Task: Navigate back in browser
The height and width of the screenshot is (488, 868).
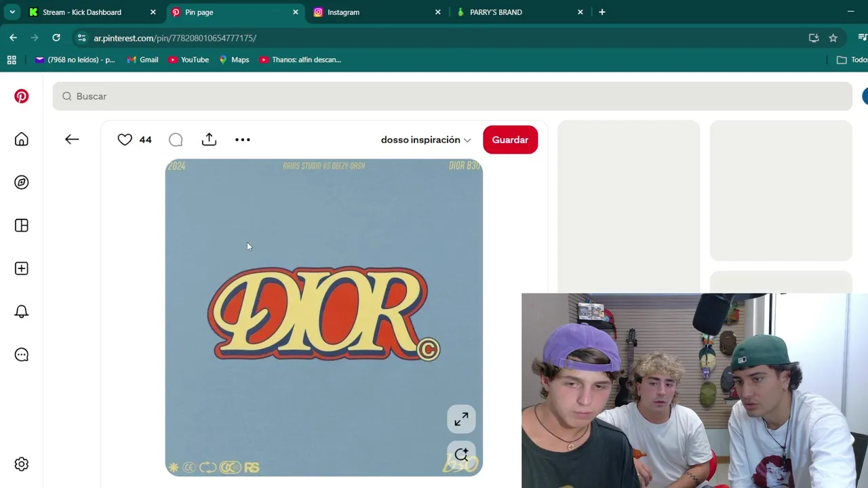Action: coord(14,38)
